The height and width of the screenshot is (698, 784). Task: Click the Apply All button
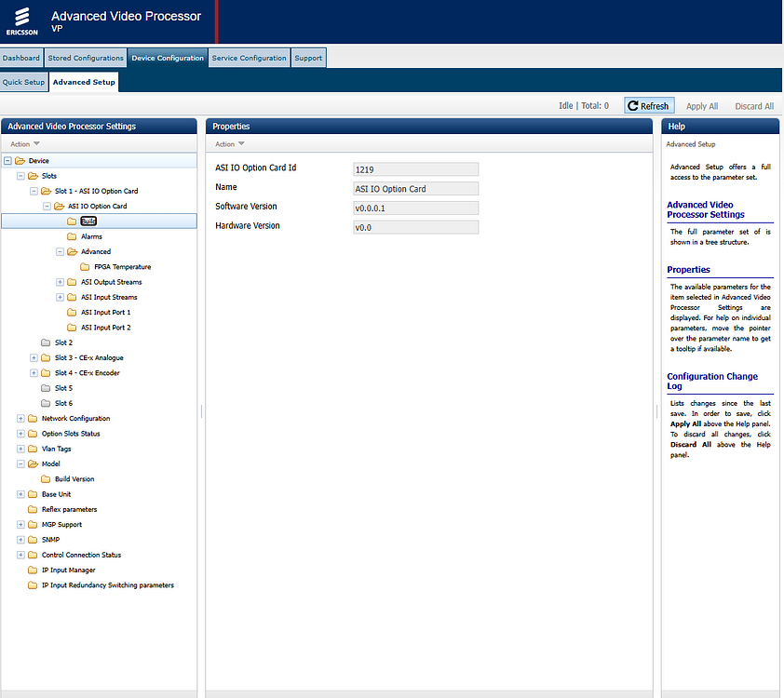coord(702,106)
